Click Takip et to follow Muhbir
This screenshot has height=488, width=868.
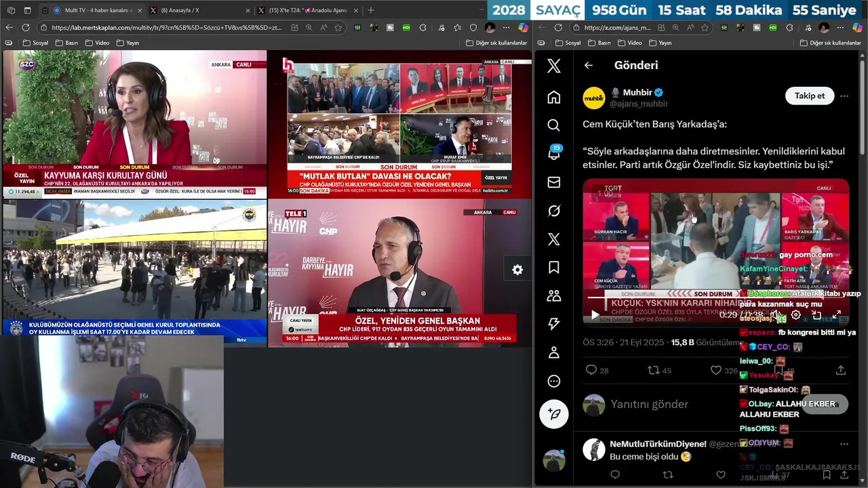coord(810,96)
